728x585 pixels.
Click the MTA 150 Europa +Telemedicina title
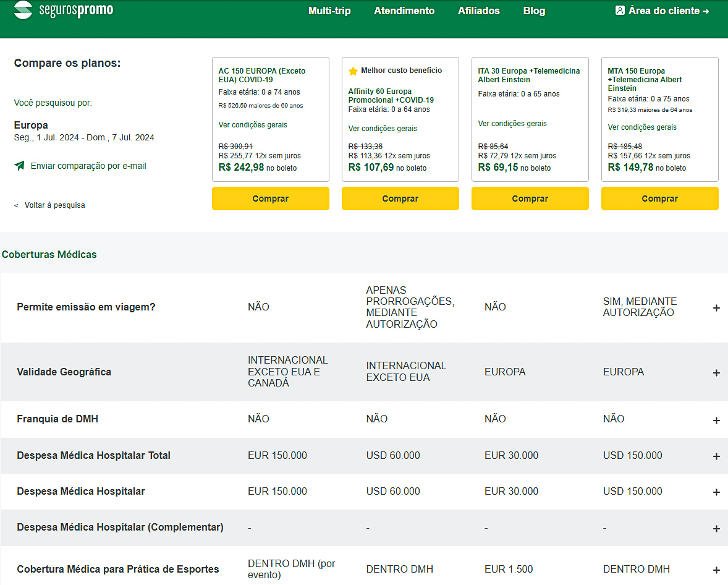(x=645, y=79)
